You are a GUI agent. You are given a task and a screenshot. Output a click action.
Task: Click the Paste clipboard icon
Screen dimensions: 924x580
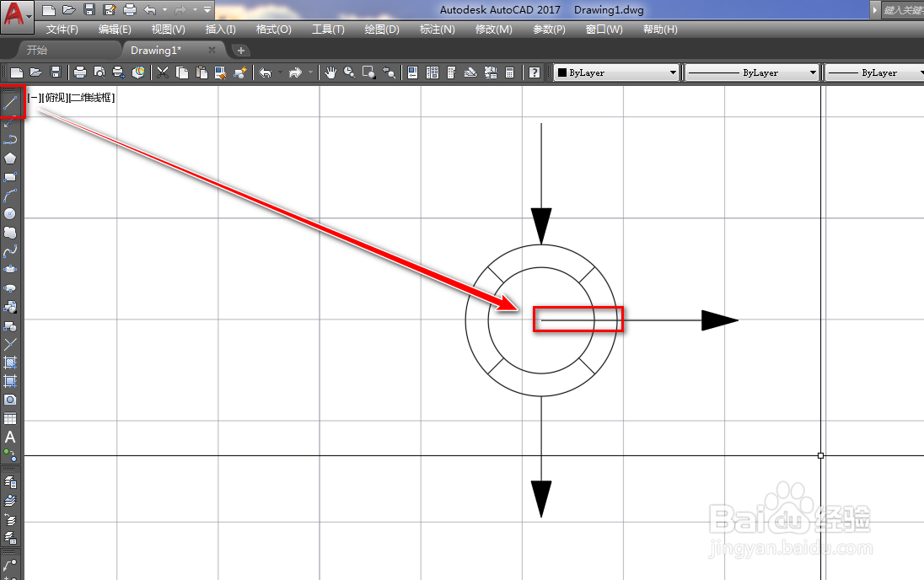[x=201, y=72]
